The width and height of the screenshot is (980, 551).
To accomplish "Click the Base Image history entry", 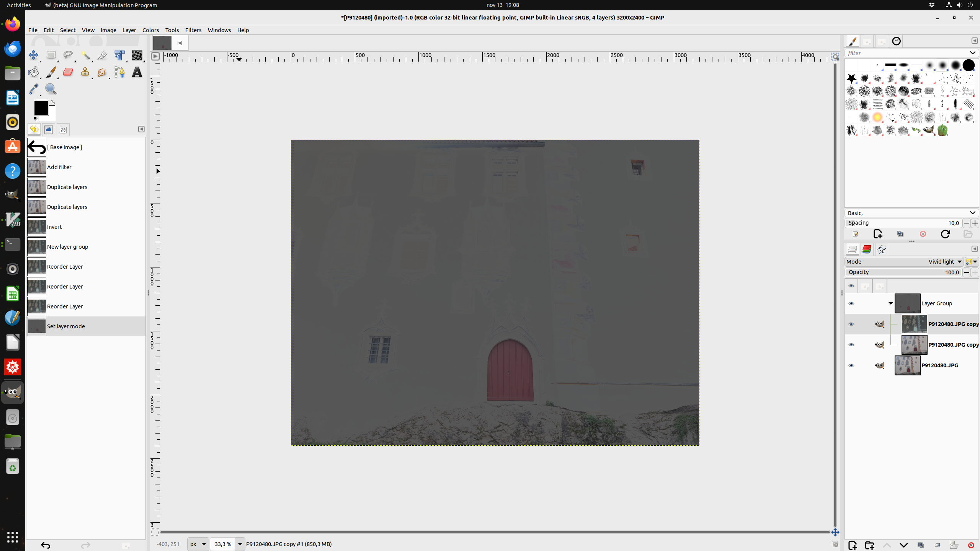I will (64, 147).
